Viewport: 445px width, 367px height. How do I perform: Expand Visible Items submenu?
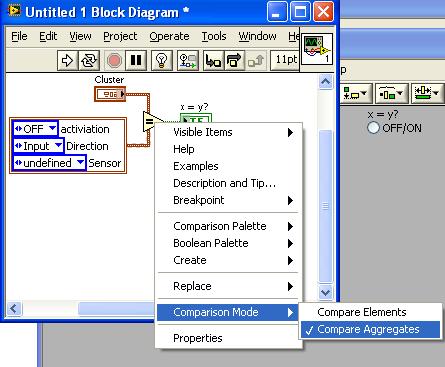tap(229, 132)
